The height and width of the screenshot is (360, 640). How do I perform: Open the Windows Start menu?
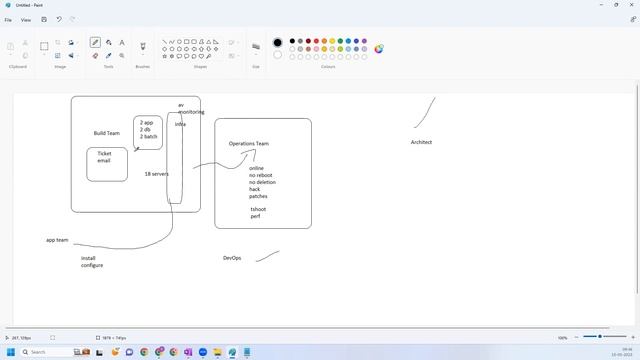click(11, 352)
